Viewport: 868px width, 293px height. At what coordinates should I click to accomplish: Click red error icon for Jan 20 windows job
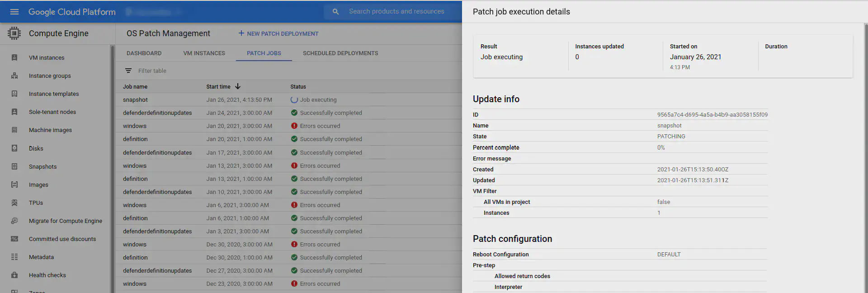pos(294,126)
